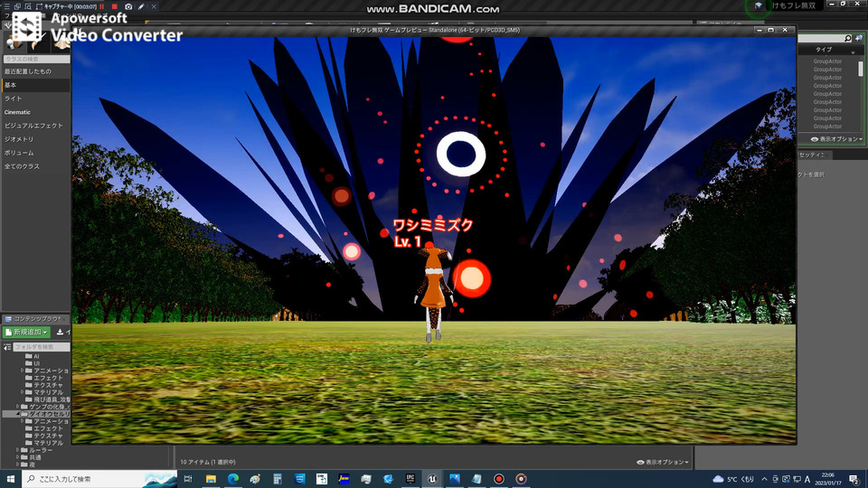Open 最近配置したもの category
Image resolution: width=868 pixels, height=488 pixels.
point(36,71)
